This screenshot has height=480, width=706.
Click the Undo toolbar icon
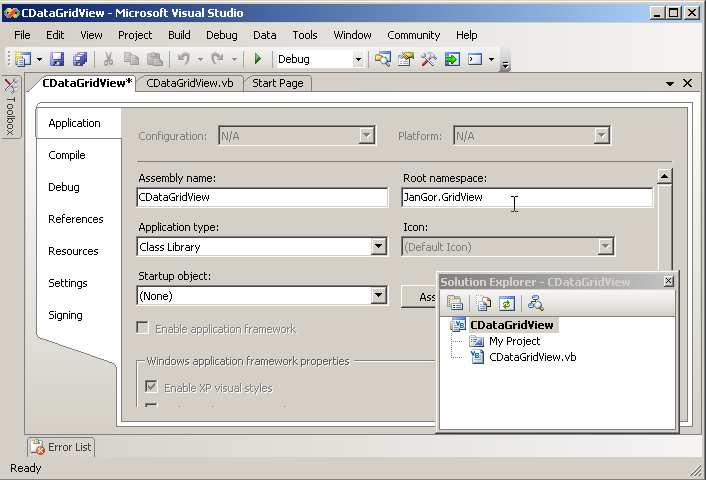pos(184,59)
